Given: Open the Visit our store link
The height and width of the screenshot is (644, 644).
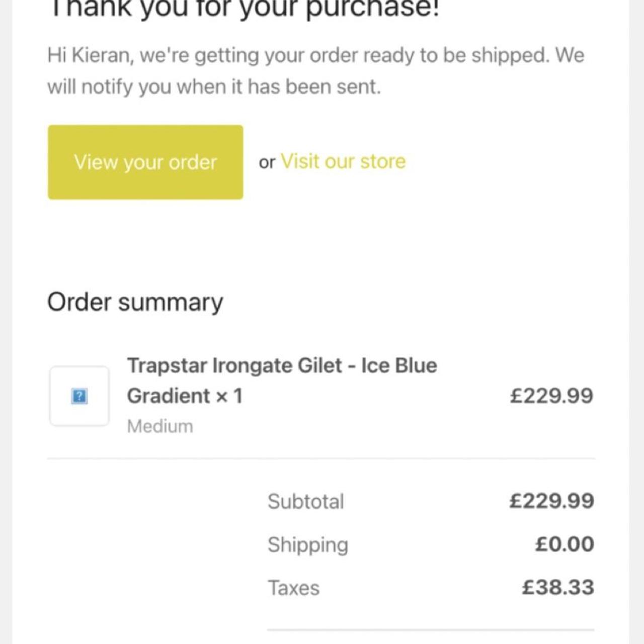Looking at the screenshot, I should [343, 162].
